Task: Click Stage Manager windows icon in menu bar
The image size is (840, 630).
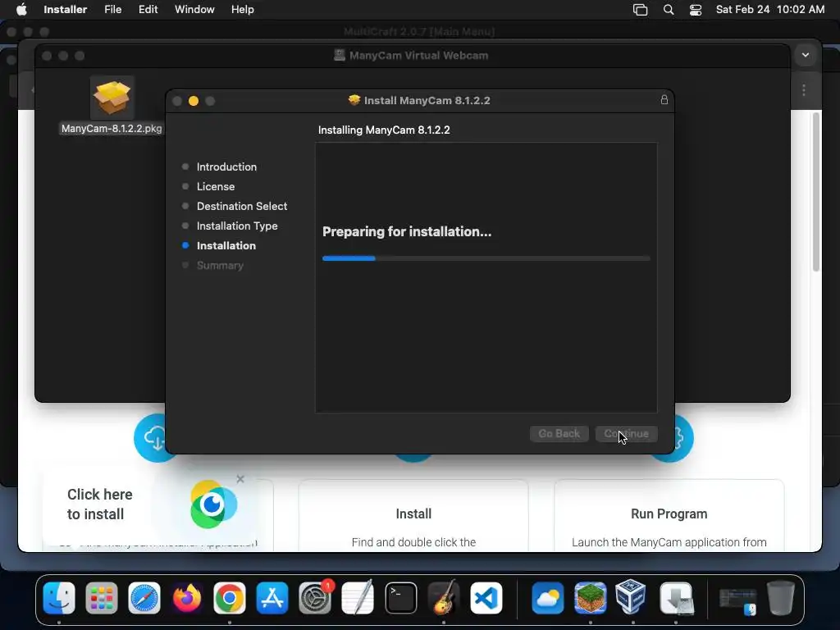Action: [x=640, y=10]
